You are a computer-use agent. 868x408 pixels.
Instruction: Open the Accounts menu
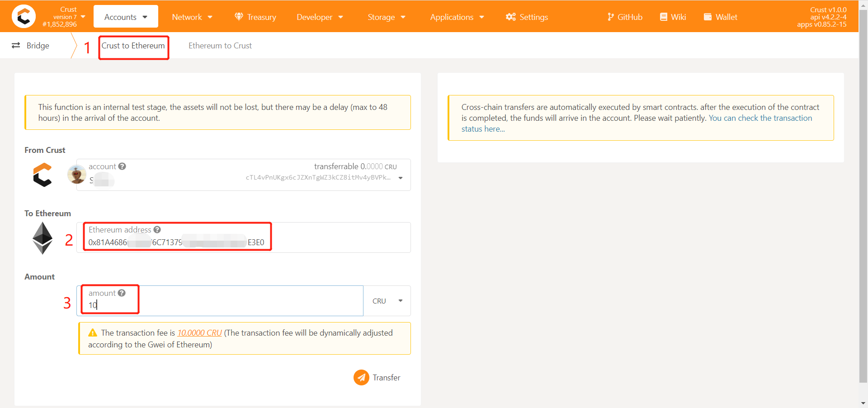coord(126,17)
